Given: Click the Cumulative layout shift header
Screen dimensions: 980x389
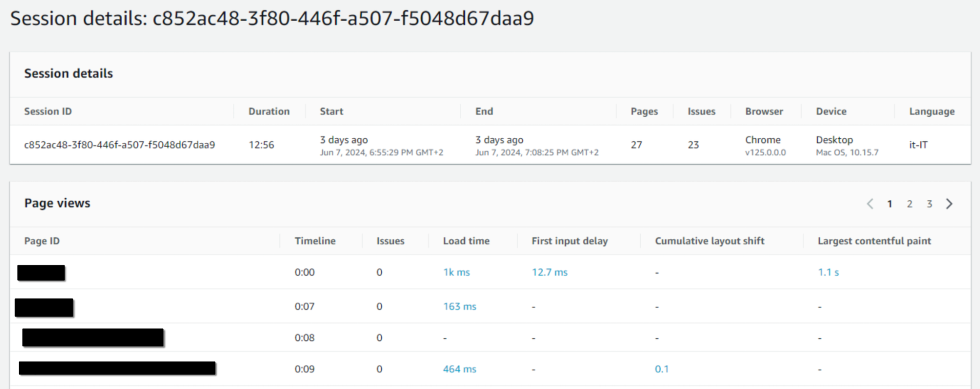Looking at the screenshot, I should 709,241.
